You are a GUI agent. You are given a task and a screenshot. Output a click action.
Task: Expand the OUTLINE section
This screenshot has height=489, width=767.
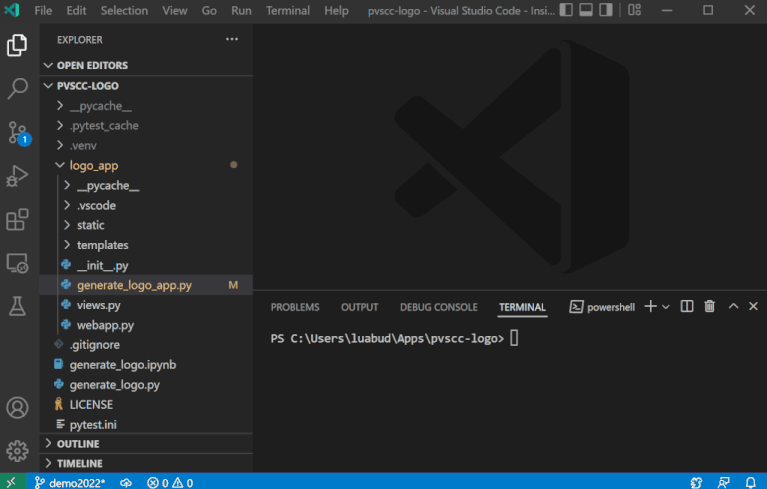(x=146, y=444)
